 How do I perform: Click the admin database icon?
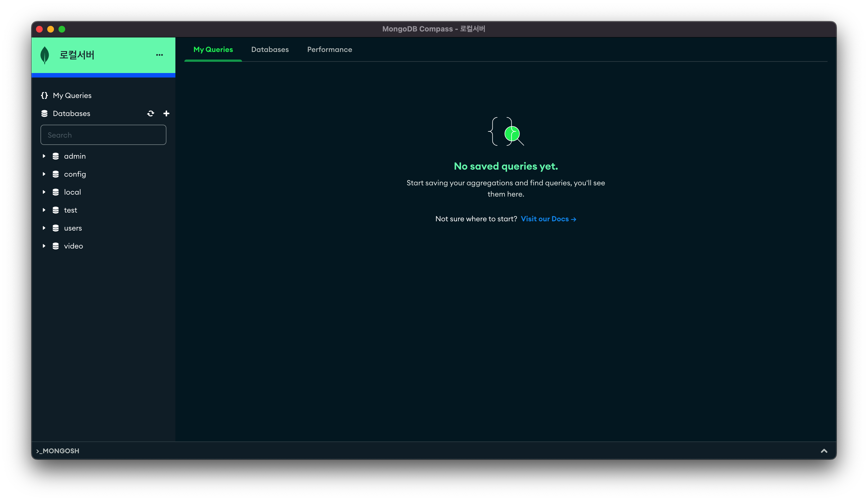point(55,156)
